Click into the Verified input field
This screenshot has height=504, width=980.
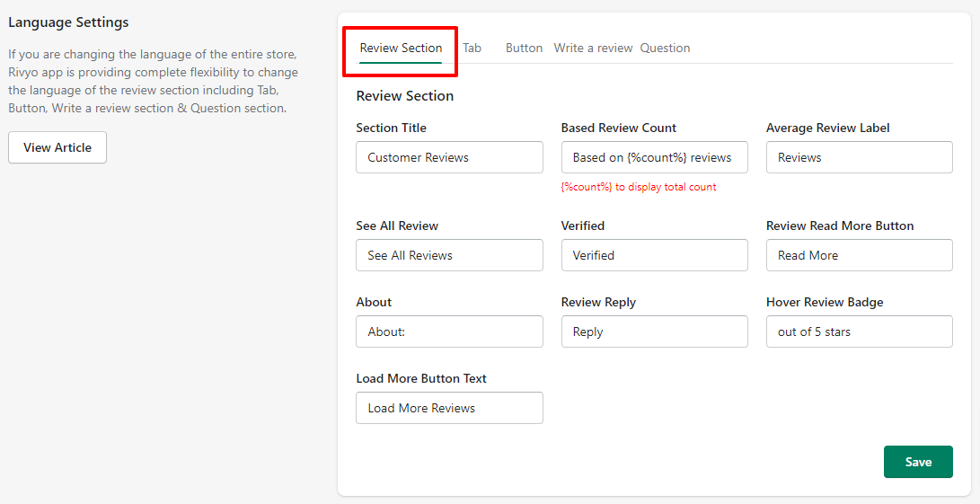pyautogui.click(x=654, y=255)
